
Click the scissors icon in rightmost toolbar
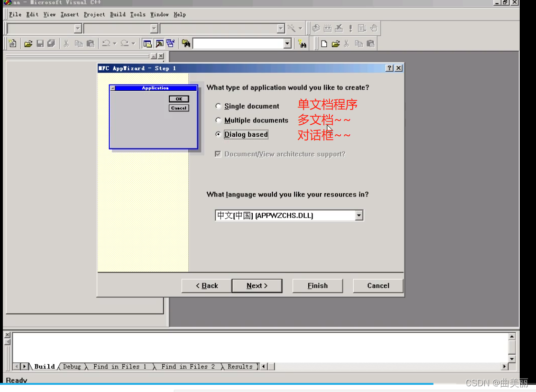(x=346, y=44)
